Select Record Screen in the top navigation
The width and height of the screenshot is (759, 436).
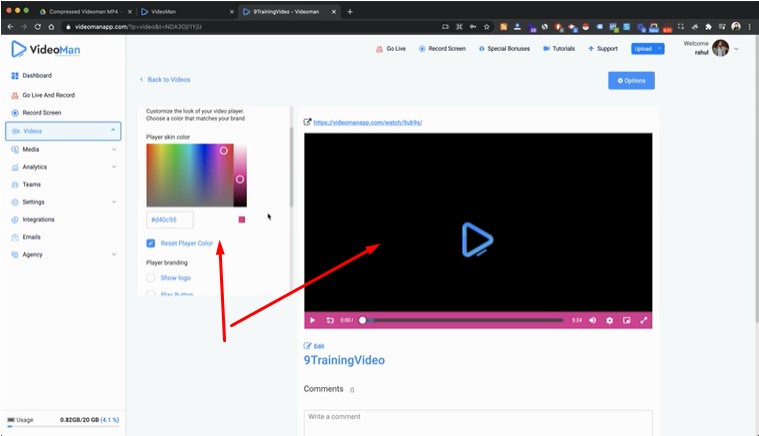pyautogui.click(x=442, y=48)
